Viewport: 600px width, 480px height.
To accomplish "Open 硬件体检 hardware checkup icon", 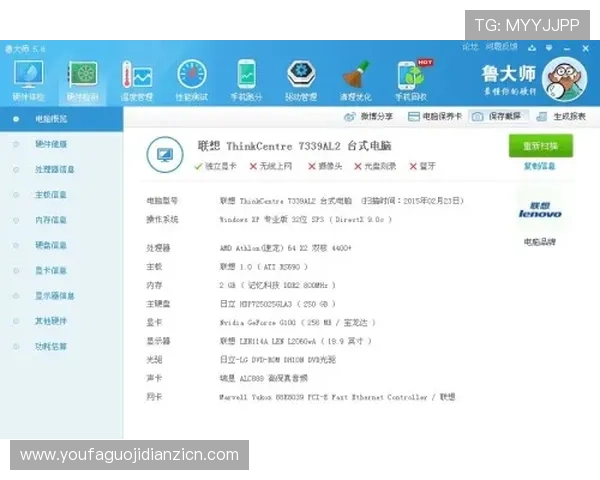I will 27,79.
